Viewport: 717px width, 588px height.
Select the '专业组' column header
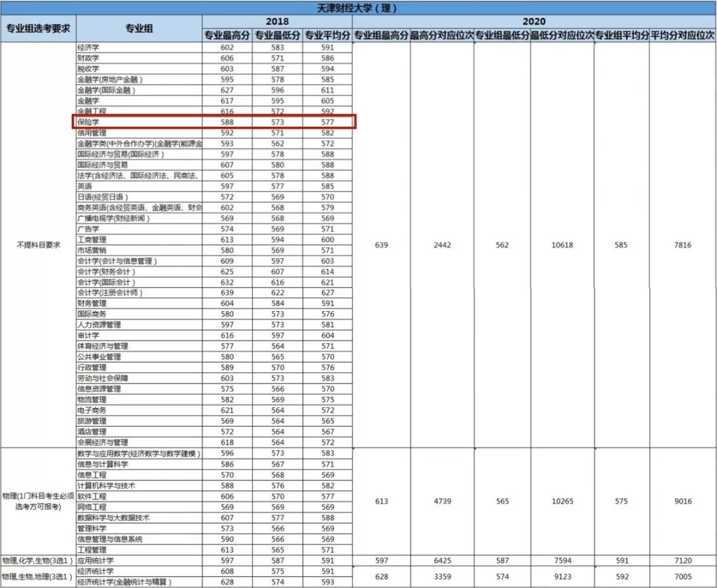[139, 29]
